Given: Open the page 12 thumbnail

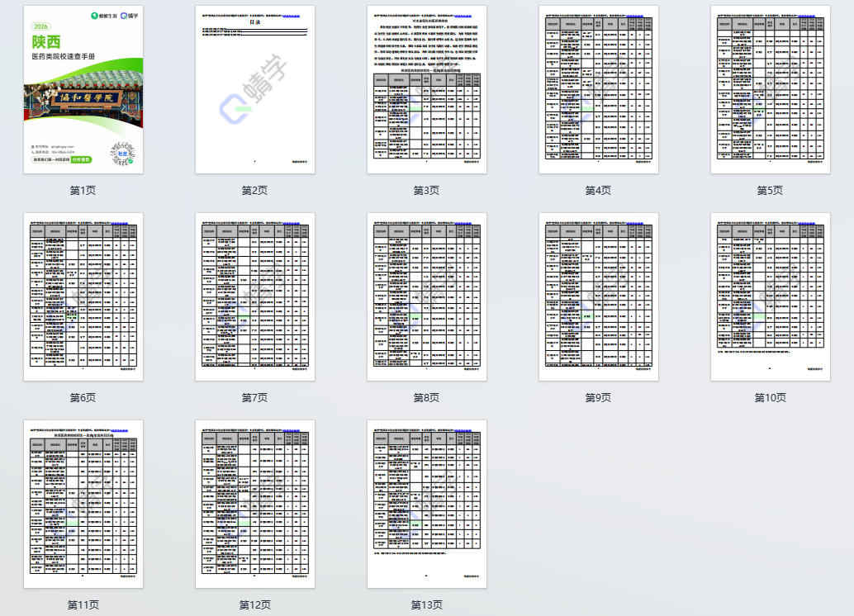Looking at the screenshot, I should (254, 504).
